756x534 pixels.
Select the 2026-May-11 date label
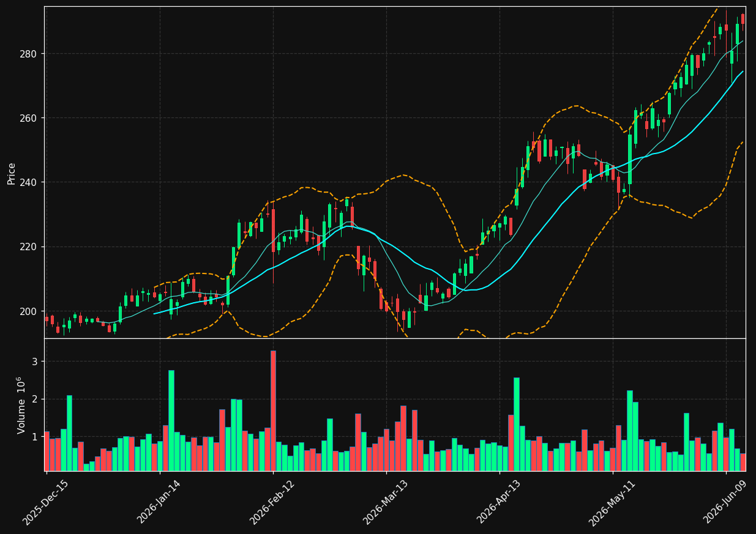612,502
